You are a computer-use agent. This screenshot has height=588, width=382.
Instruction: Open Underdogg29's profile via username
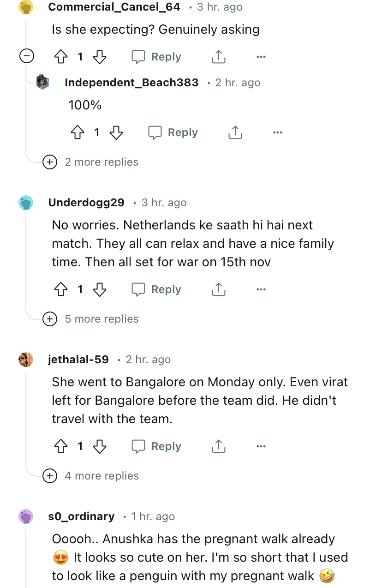86,203
